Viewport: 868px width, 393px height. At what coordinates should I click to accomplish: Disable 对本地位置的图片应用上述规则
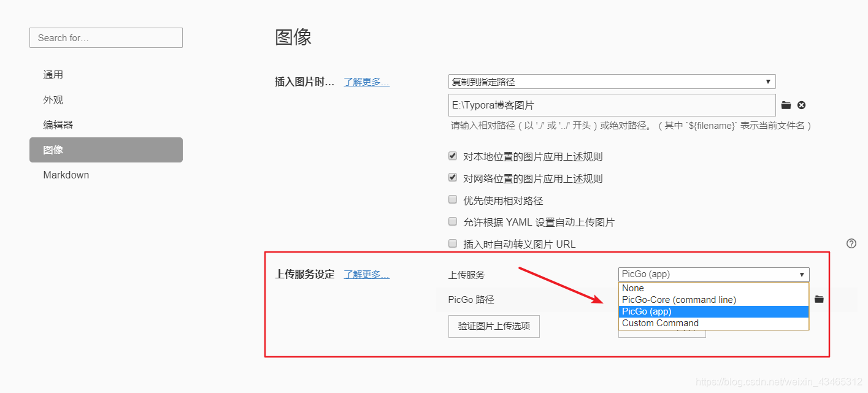click(452, 156)
